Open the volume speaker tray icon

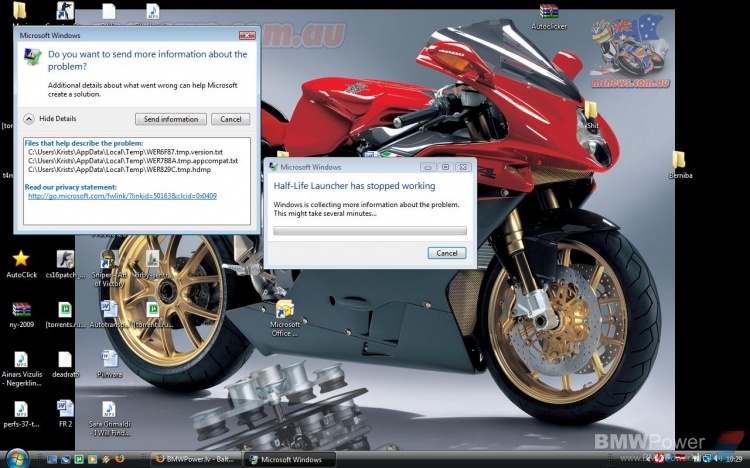pyautogui.click(x=717, y=458)
